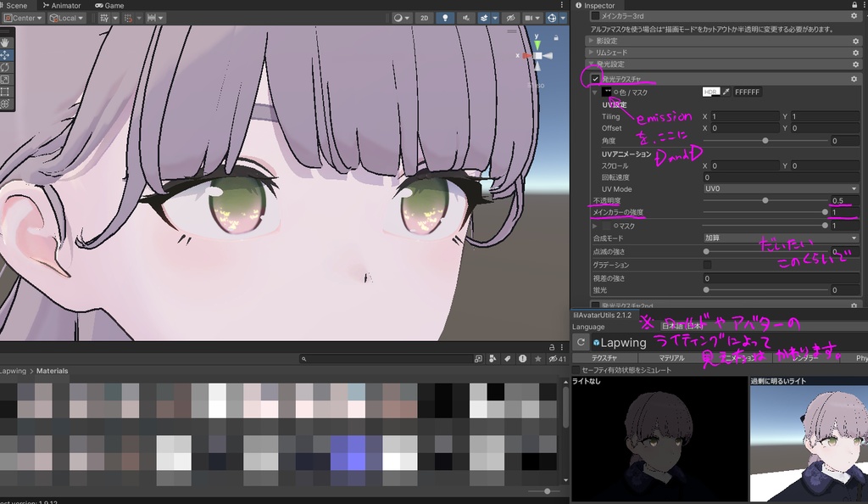Click the Tiling X input field
Image resolution: width=868 pixels, height=504 pixels.
[x=744, y=116]
